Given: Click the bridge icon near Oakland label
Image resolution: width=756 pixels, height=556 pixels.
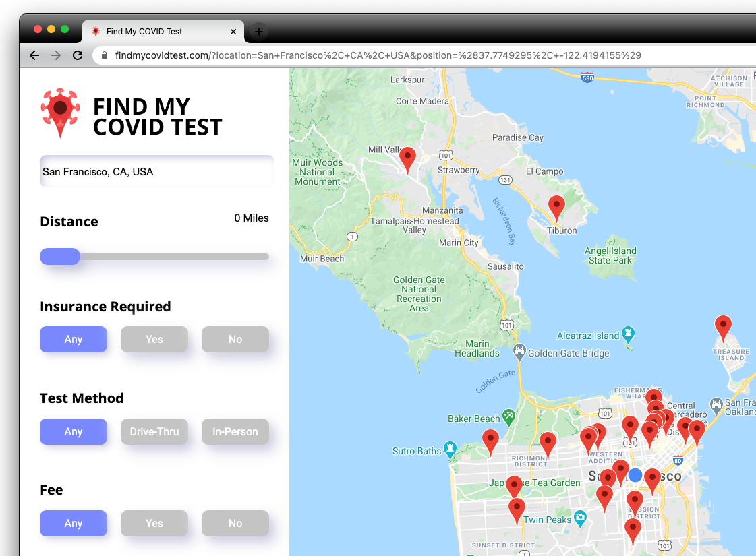Looking at the screenshot, I should (x=716, y=405).
